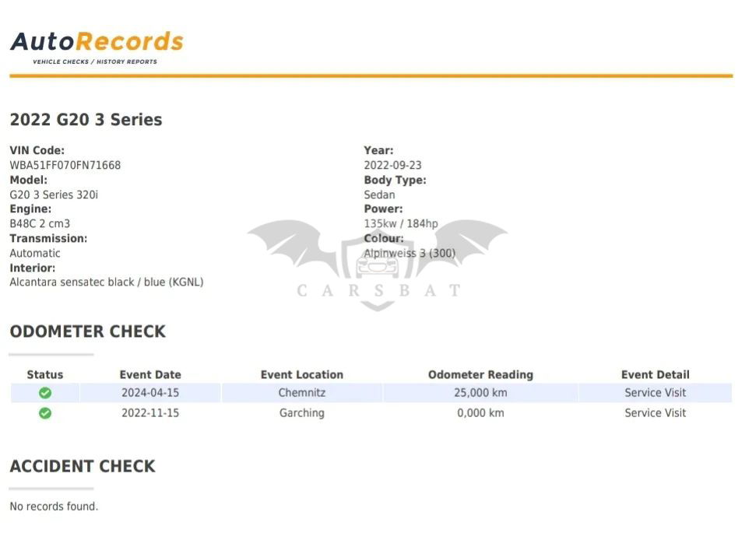756x533 pixels.
Task: Select the Chemnitz location cell
Action: coord(301,393)
